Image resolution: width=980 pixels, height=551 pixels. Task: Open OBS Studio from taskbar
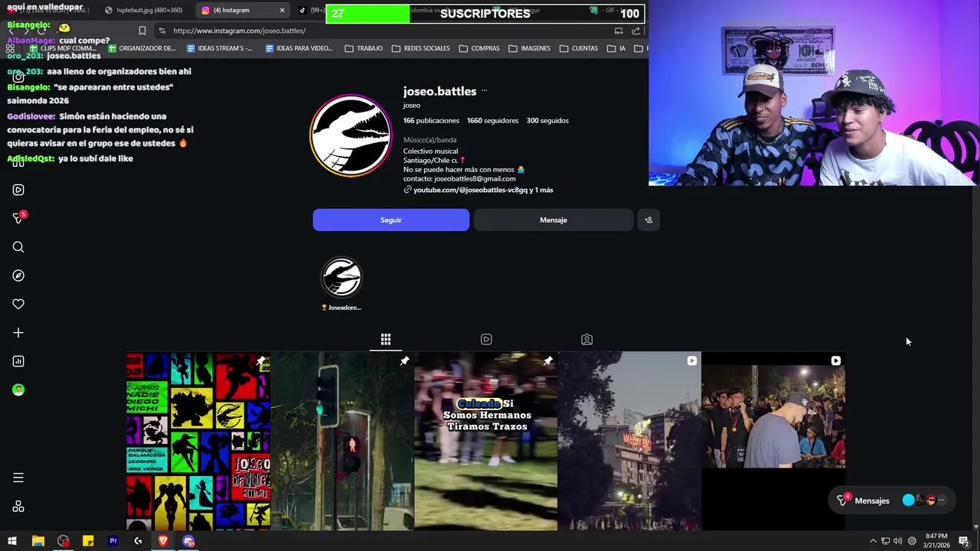coord(63,541)
